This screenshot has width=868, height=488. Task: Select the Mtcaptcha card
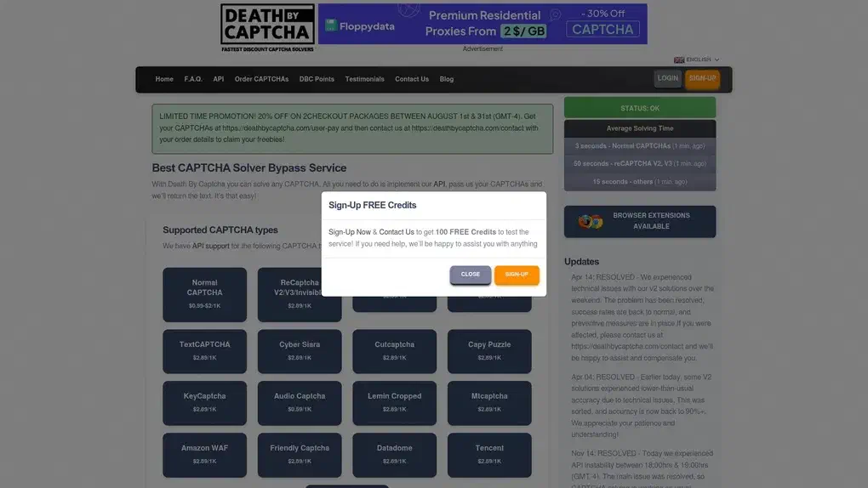click(x=489, y=403)
